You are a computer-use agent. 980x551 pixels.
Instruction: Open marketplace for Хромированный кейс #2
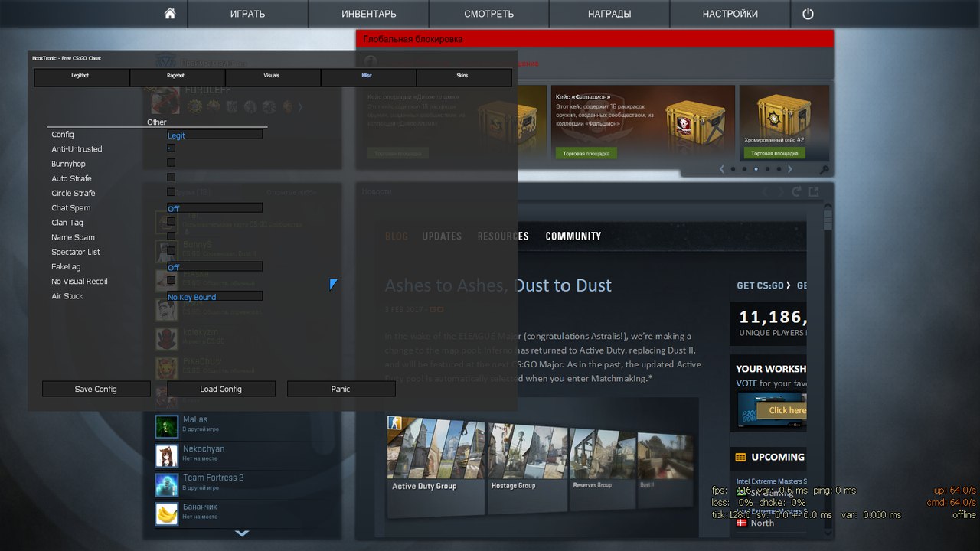775,153
